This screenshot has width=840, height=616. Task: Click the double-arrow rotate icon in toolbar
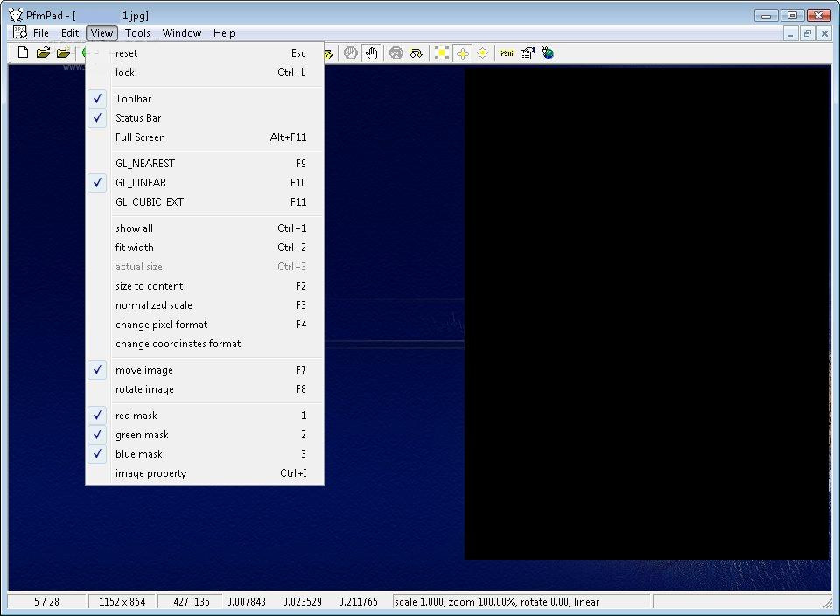point(416,53)
